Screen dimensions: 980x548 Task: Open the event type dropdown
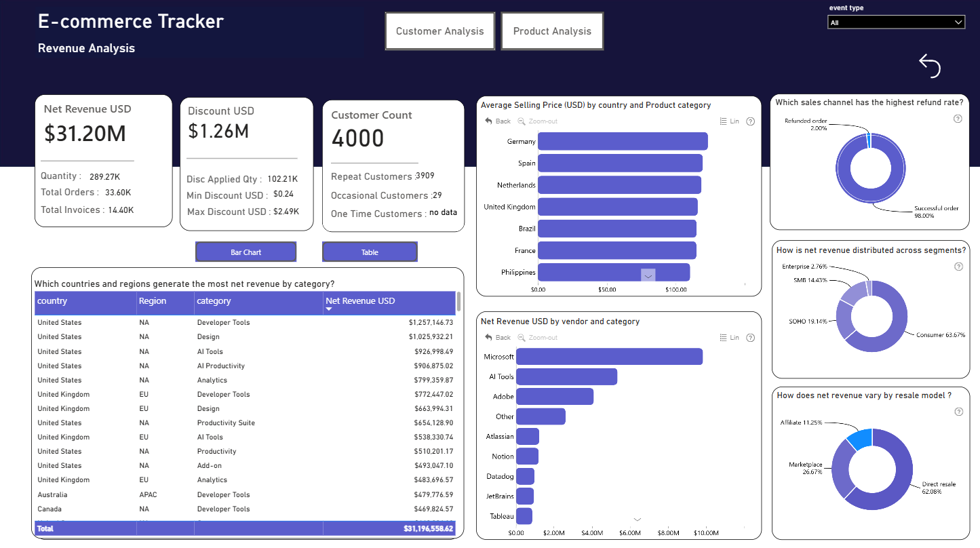pos(896,22)
